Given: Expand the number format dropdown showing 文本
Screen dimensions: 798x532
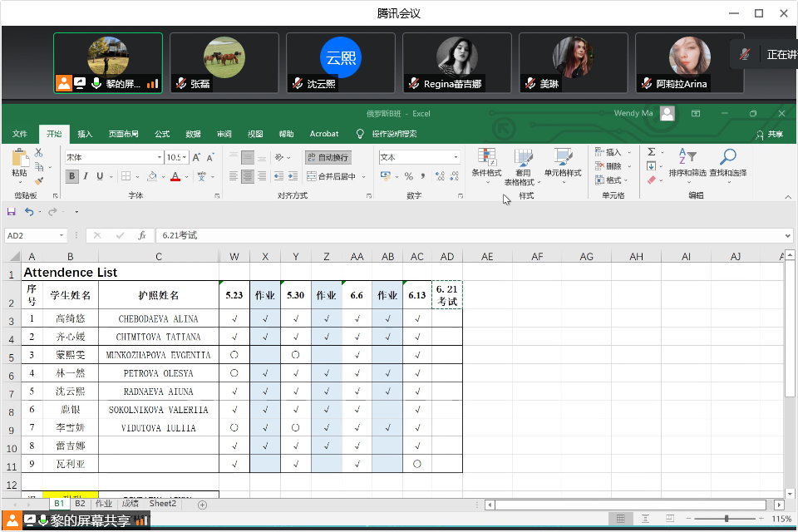Looking at the screenshot, I should 456,157.
